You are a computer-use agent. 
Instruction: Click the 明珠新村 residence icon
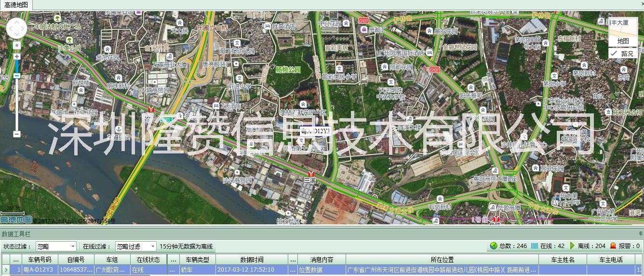pos(119,78)
